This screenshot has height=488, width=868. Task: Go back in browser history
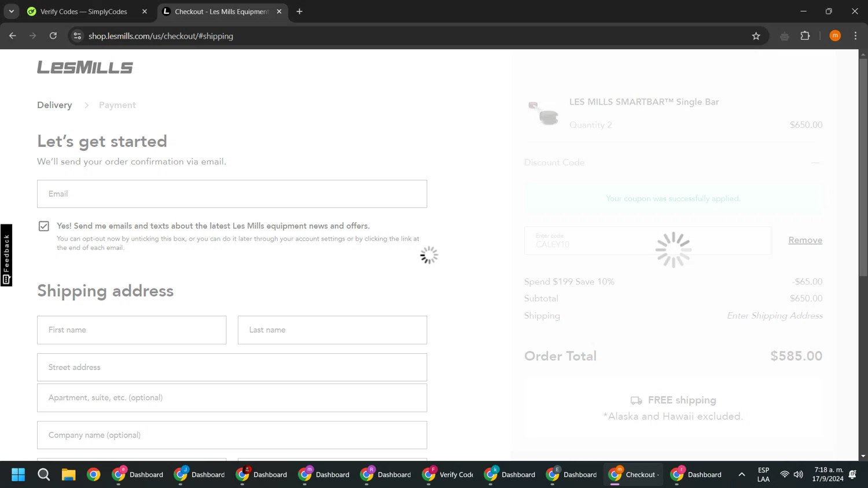(x=13, y=36)
